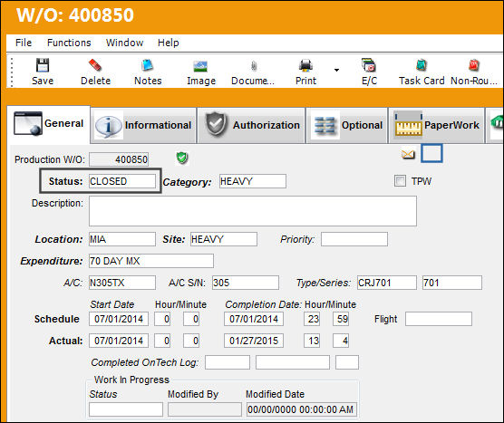Click the Actual Start Date field

click(119, 341)
